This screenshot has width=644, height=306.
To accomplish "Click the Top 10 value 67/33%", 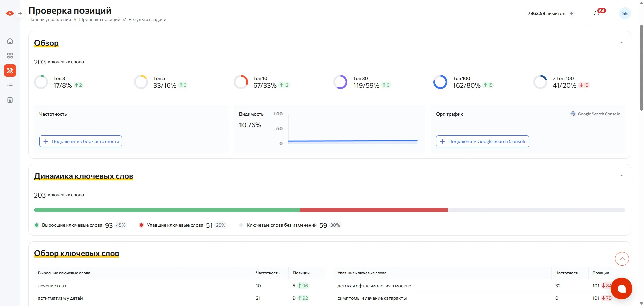I will [265, 85].
